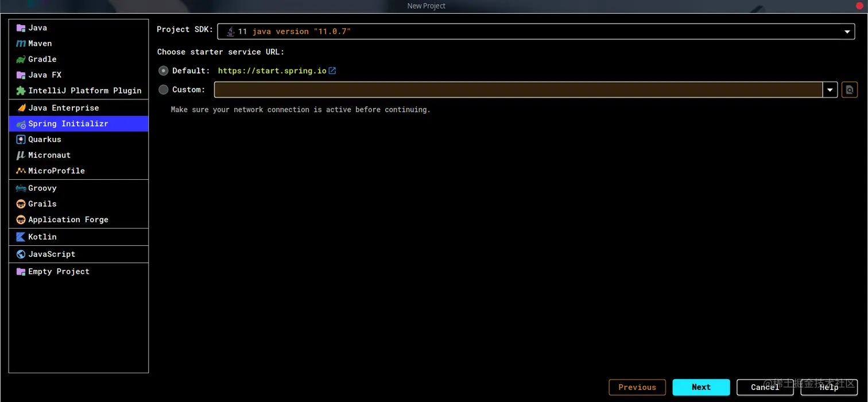The width and height of the screenshot is (868, 402).
Task: Choose the Empty Project folder icon
Action: pos(21,272)
